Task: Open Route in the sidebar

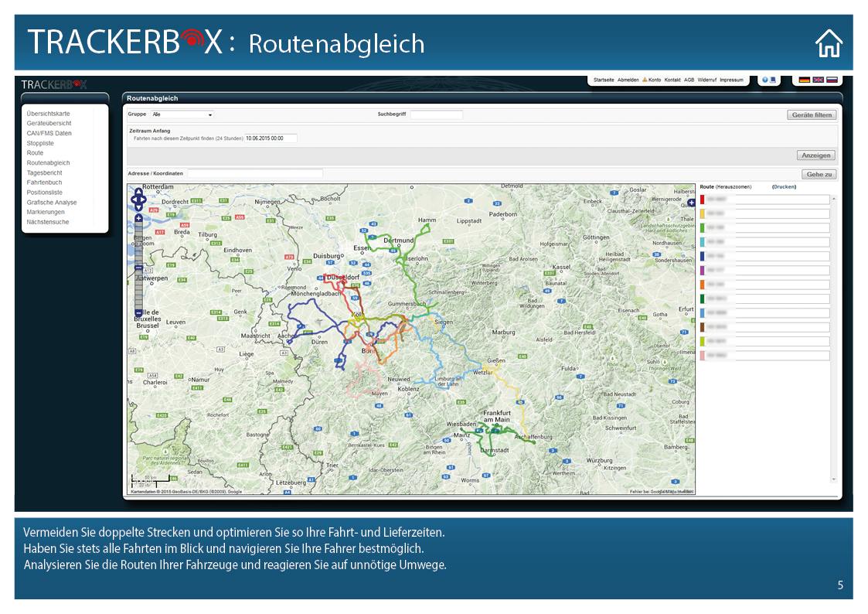Action: point(35,153)
